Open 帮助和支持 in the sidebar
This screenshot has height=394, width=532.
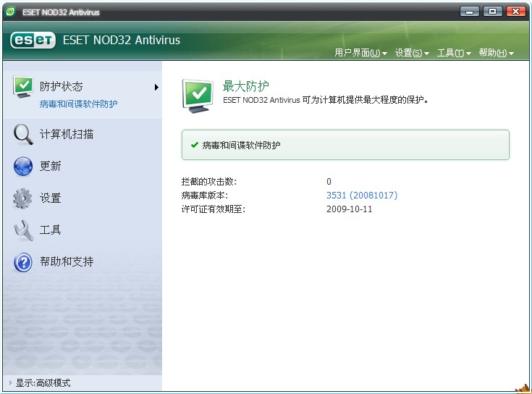[x=67, y=261]
